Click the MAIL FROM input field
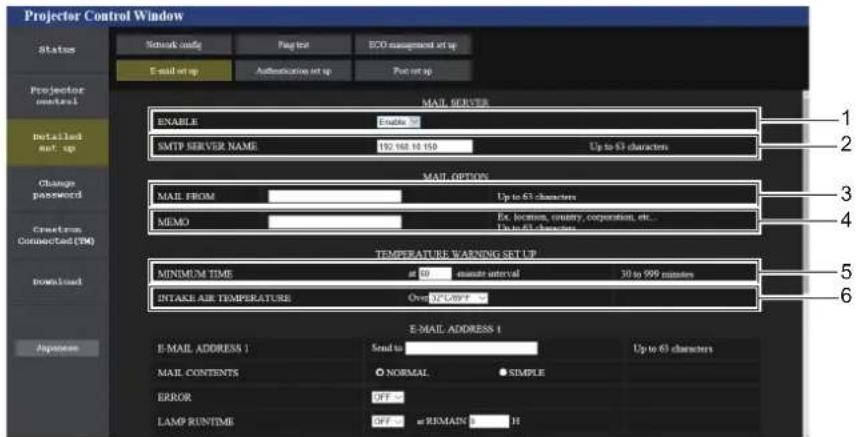857x437 pixels. click(334, 196)
